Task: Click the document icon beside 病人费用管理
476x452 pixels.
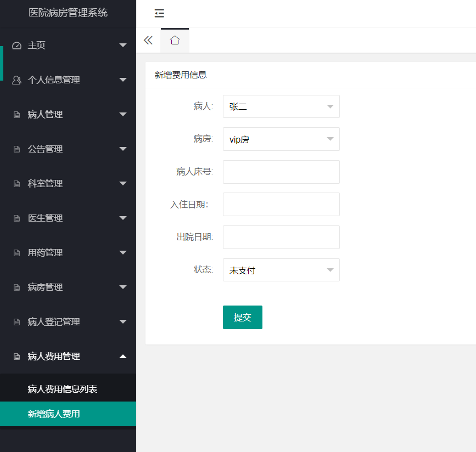Action: coord(16,357)
